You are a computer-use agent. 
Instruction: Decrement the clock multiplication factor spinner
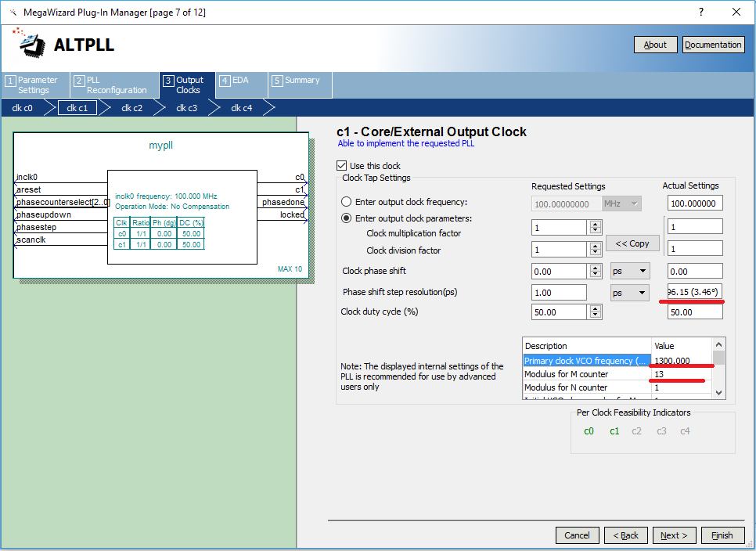point(596,230)
